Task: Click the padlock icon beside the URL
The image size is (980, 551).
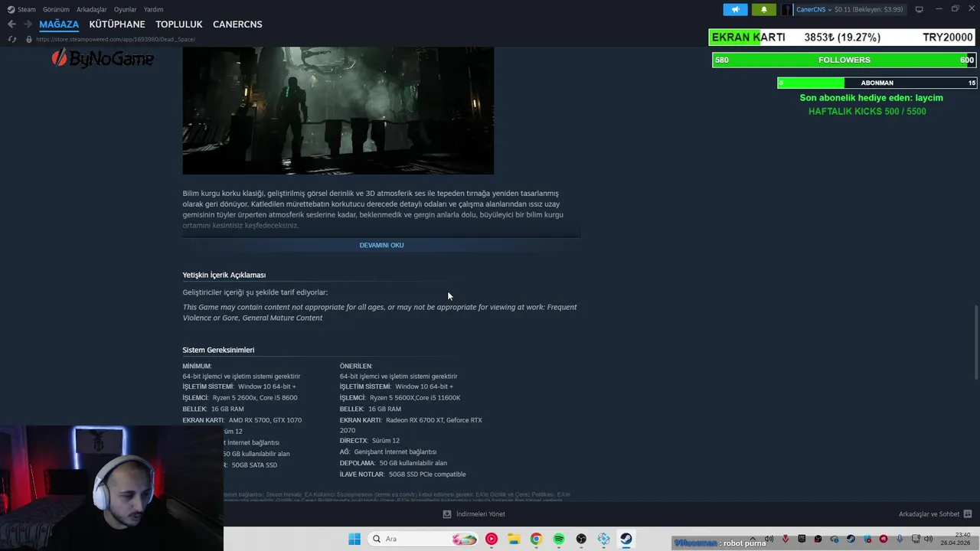Action: 29,39
